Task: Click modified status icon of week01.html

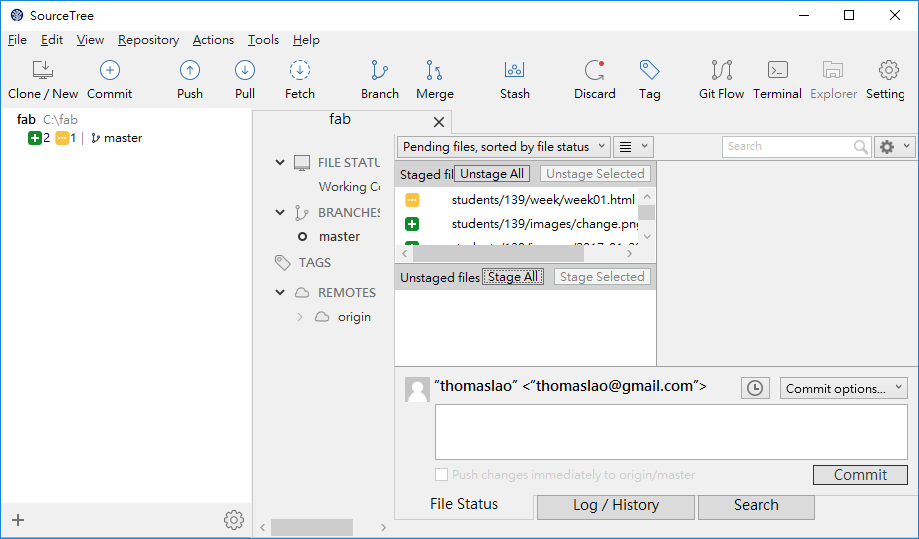Action: point(412,200)
